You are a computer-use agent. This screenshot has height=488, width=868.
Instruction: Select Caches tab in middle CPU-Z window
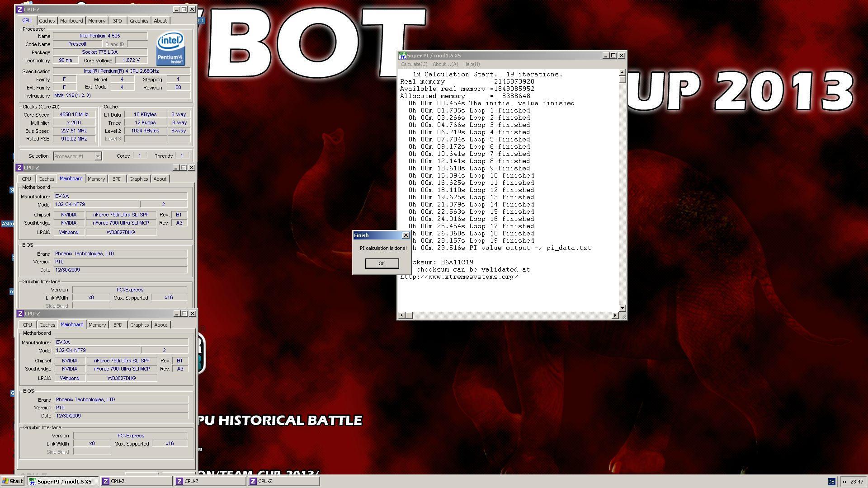point(47,179)
